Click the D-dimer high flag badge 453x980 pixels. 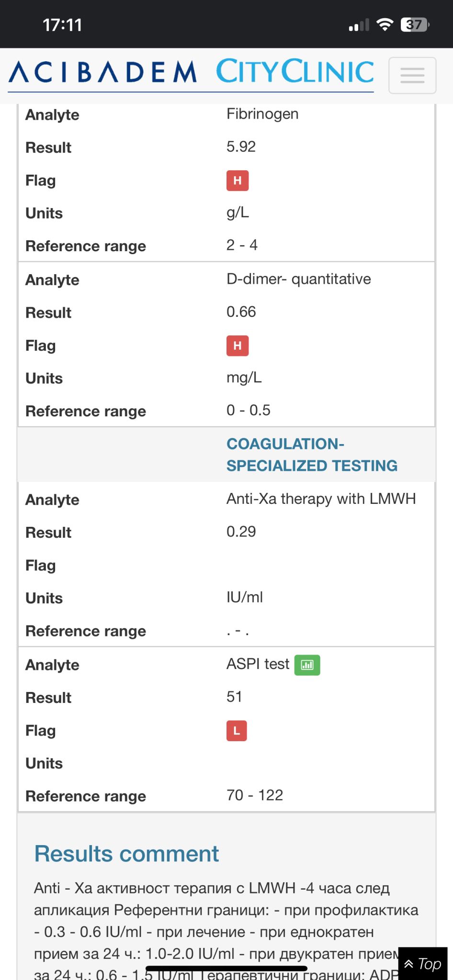click(x=238, y=345)
